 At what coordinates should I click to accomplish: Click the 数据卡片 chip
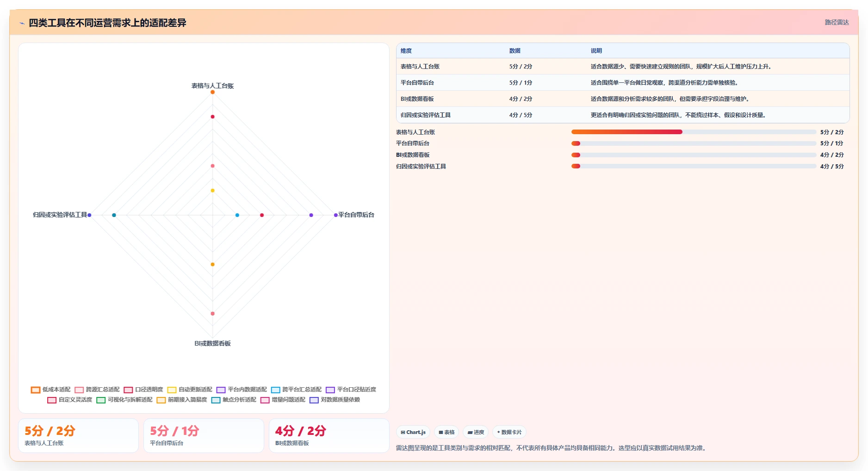[x=509, y=432]
